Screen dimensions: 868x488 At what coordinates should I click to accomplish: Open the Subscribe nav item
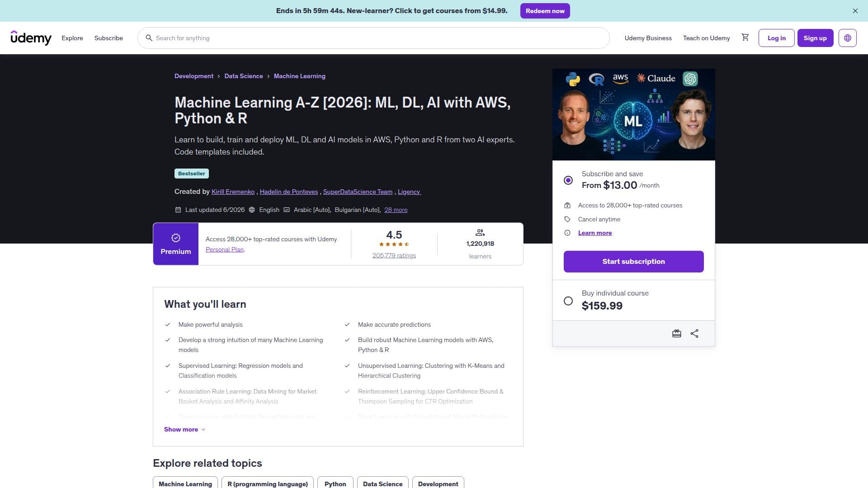108,38
